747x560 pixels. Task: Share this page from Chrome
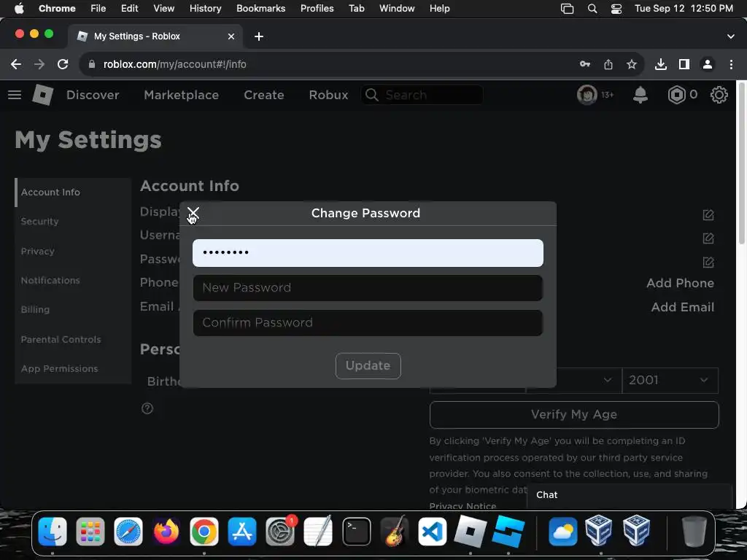[x=608, y=64]
